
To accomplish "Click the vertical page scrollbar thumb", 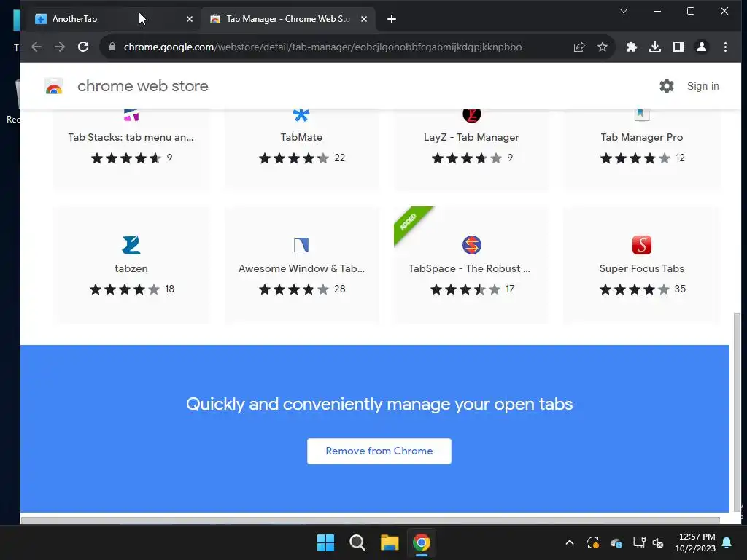I will pos(738,412).
